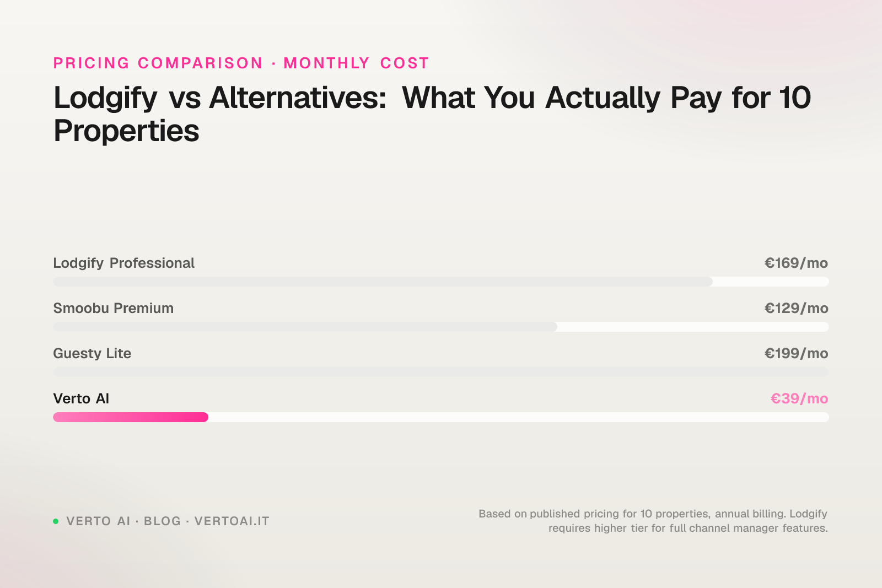882x588 pixels.
Task: Select the Verto AI row label
Action: click(x=81, y=398)
